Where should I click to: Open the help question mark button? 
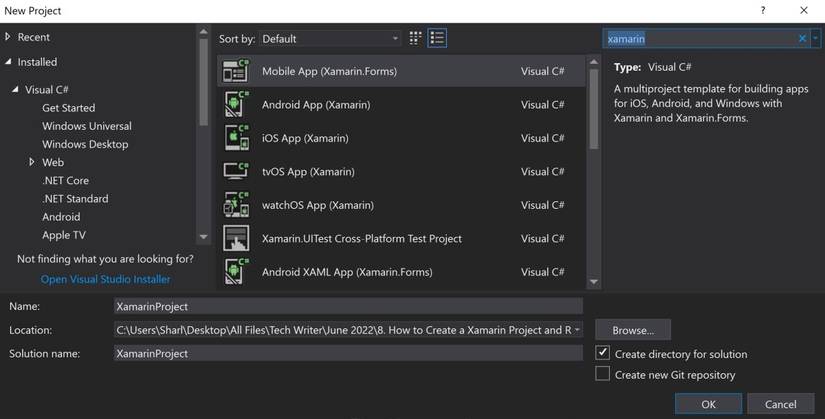point(762,10)
